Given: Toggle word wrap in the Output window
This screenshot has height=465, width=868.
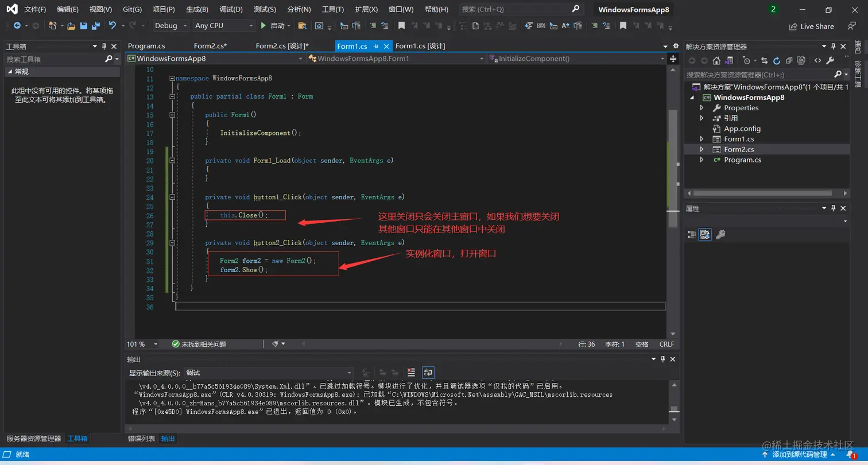Looking at the screenshot, I should tap(428, 373).
